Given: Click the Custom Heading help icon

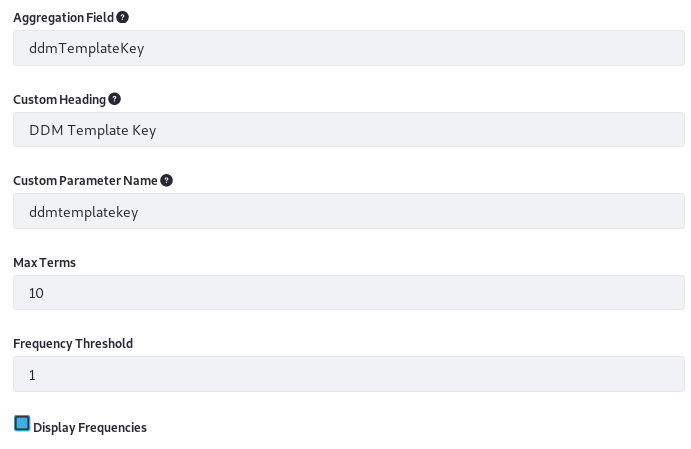Looking at the screenshot, I should 114,99.
